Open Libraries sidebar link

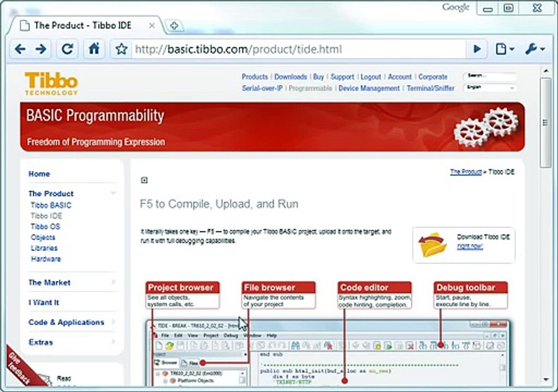coord(44,248)
